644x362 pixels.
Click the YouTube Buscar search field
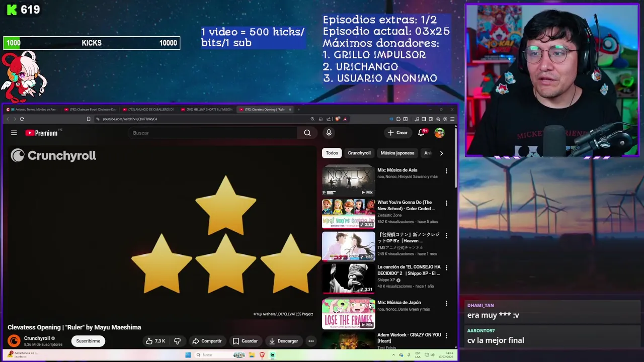point(214,133)
